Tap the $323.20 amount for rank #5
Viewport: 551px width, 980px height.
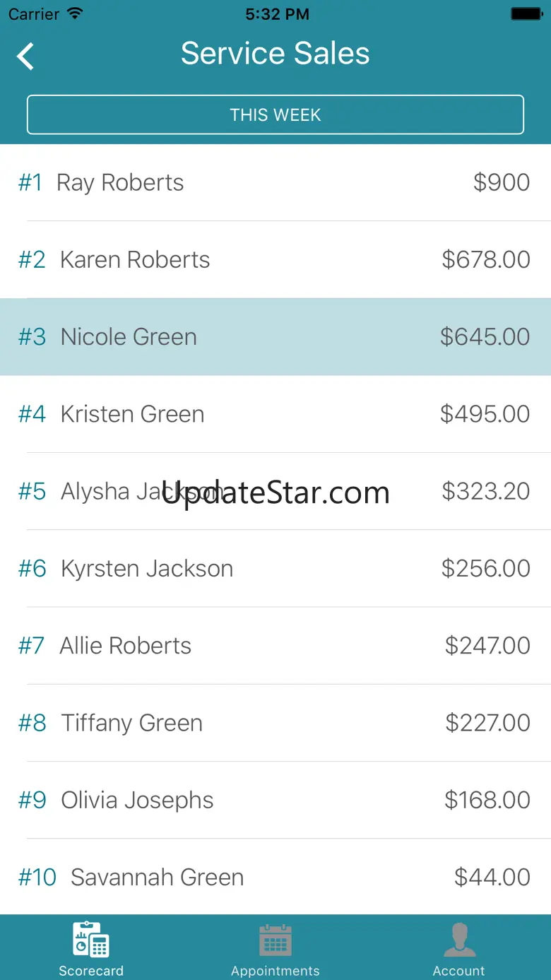[x=485, y=491]
